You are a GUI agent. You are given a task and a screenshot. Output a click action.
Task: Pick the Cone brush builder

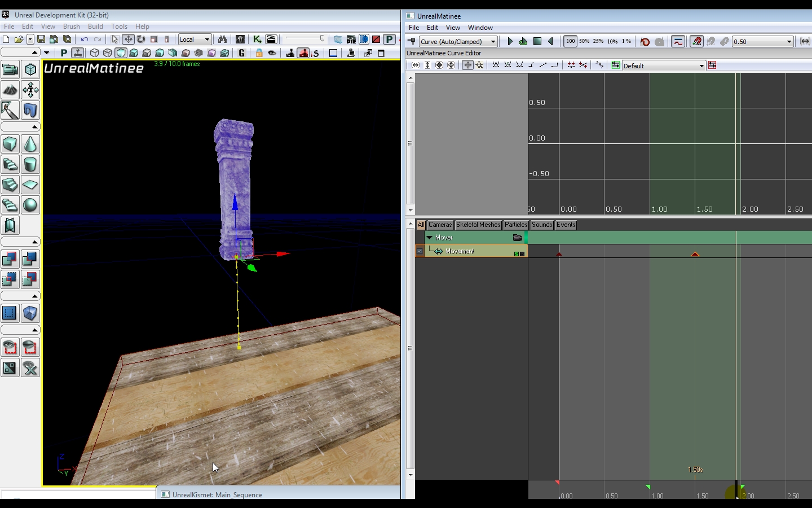pos(30,144)
